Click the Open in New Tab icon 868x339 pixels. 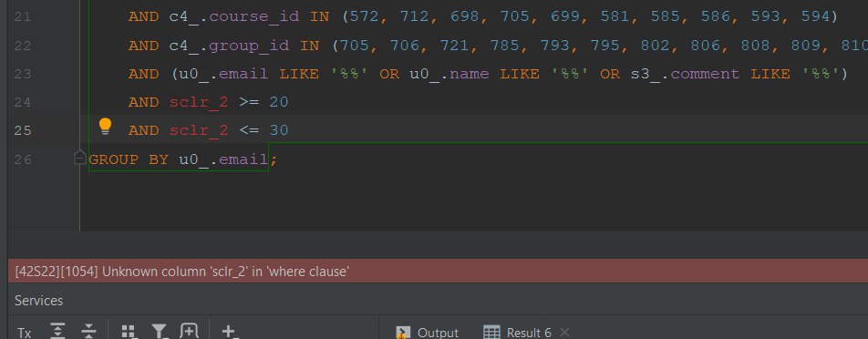(189, 331)
